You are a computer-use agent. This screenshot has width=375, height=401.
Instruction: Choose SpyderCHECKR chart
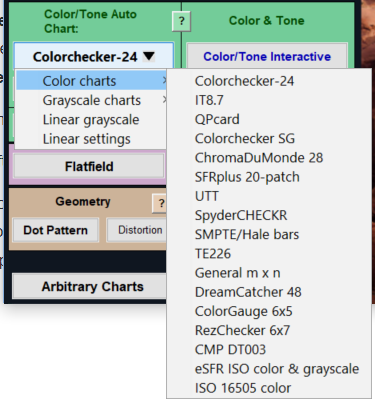[x=269, y=215]
